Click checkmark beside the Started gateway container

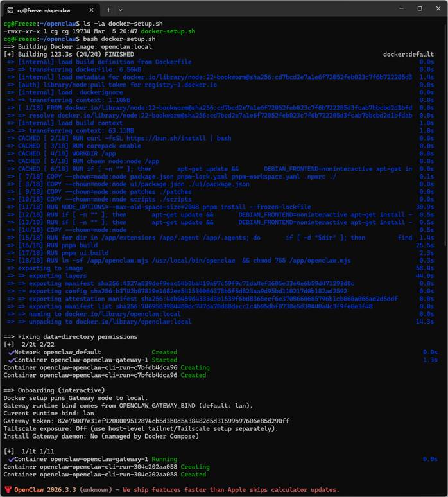(x=12, y=360)
